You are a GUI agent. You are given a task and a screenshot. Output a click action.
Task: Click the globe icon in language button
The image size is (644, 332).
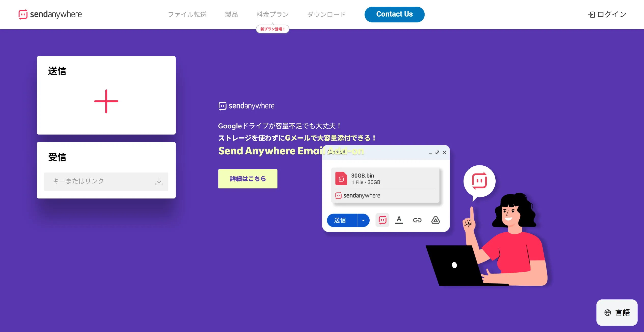click(x=608, y=313)
